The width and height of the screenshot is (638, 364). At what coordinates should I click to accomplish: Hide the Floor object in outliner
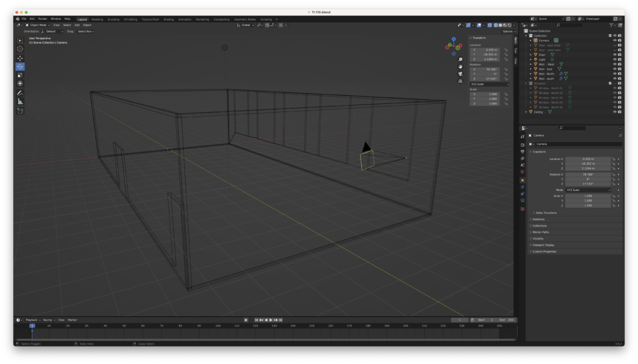point(614,55)
